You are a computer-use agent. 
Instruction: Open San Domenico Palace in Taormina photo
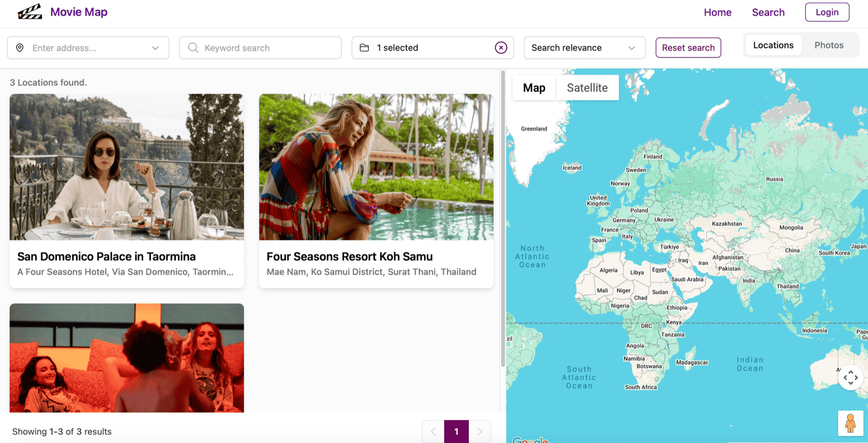[x=127, y=167]
